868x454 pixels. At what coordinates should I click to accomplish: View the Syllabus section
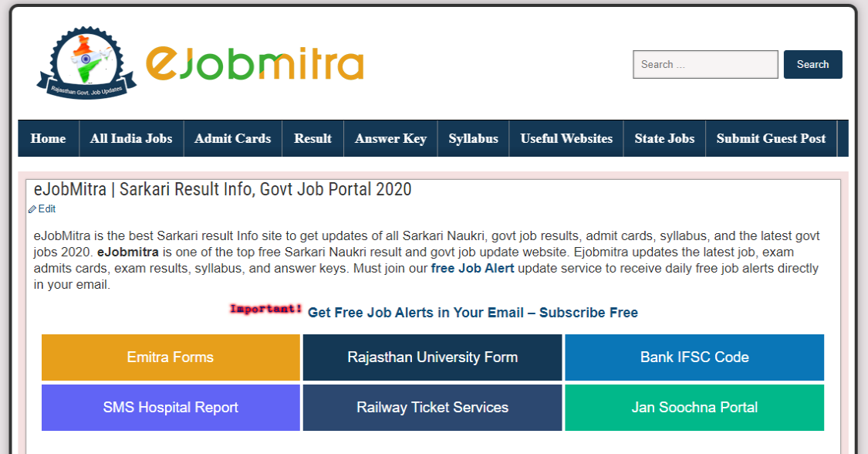(x=473, y=138)
